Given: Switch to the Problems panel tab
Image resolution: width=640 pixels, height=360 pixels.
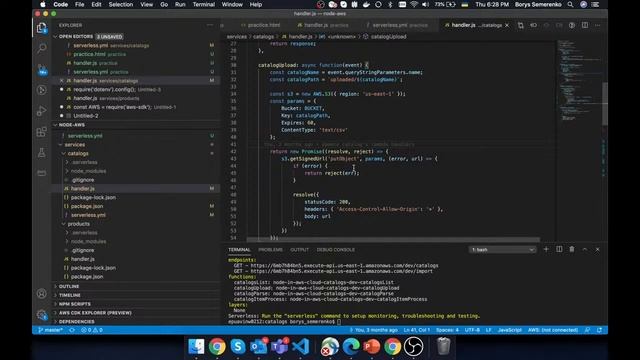Looking at the screenshot, I should pos(270,249).
